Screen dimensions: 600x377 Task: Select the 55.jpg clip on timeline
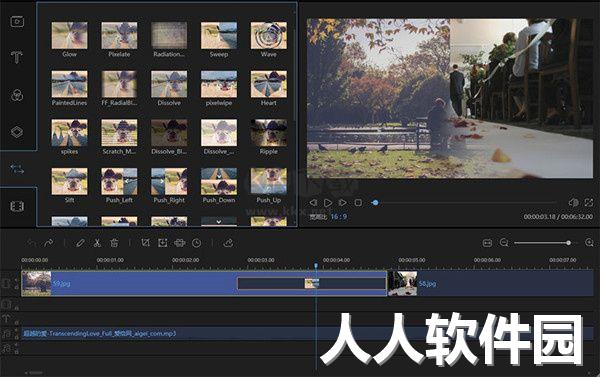(491, 283)
